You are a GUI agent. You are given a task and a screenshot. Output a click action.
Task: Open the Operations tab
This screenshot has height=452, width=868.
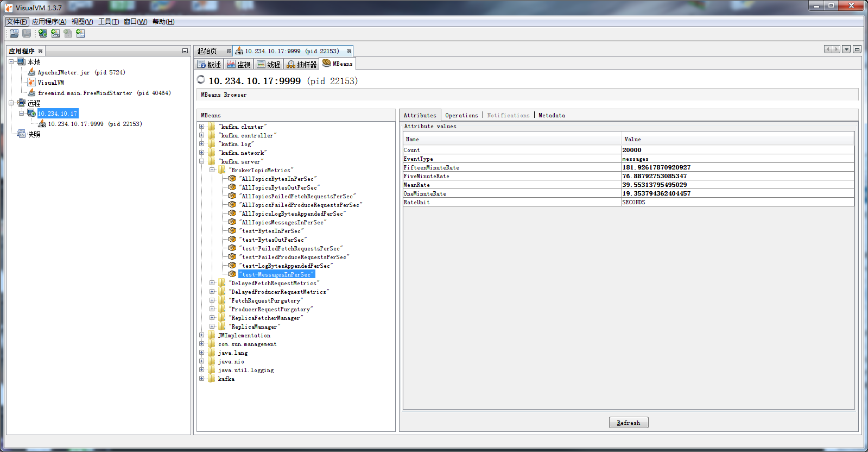[x=461, y=115]
